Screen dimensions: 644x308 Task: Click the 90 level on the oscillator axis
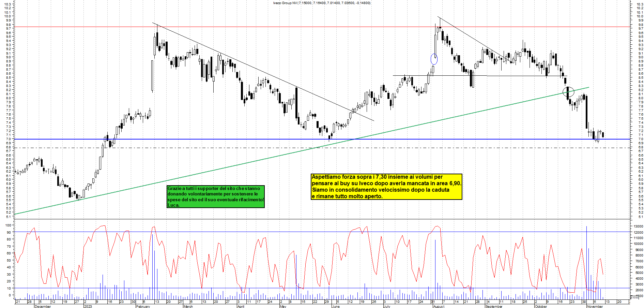point(9,233)
